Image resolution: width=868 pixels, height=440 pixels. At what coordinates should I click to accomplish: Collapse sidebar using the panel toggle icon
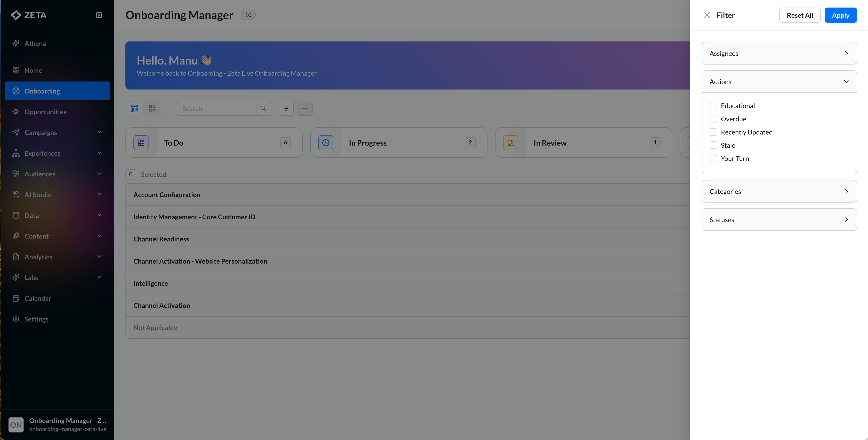99,15
